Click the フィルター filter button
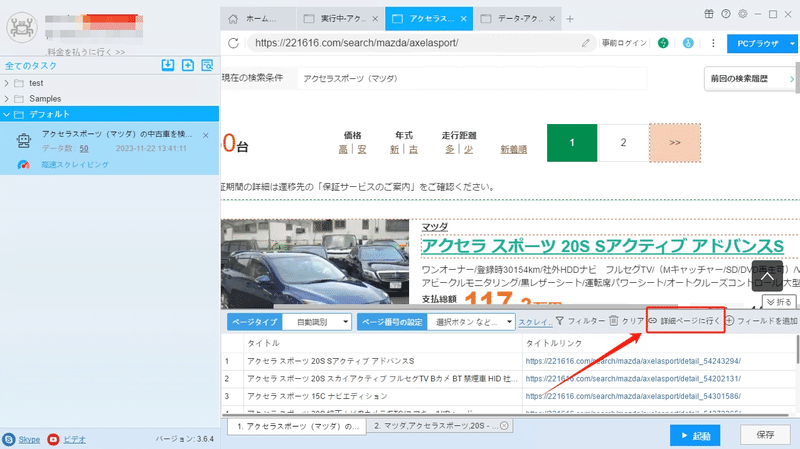Viewport: 800px width, 449px height. tap(580, 321)
